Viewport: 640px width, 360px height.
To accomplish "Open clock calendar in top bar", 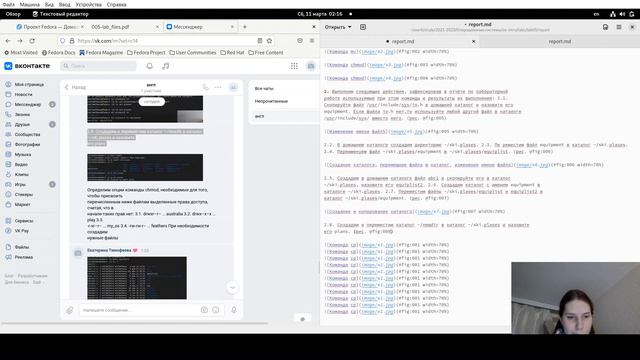I will [x=320, y=14].
